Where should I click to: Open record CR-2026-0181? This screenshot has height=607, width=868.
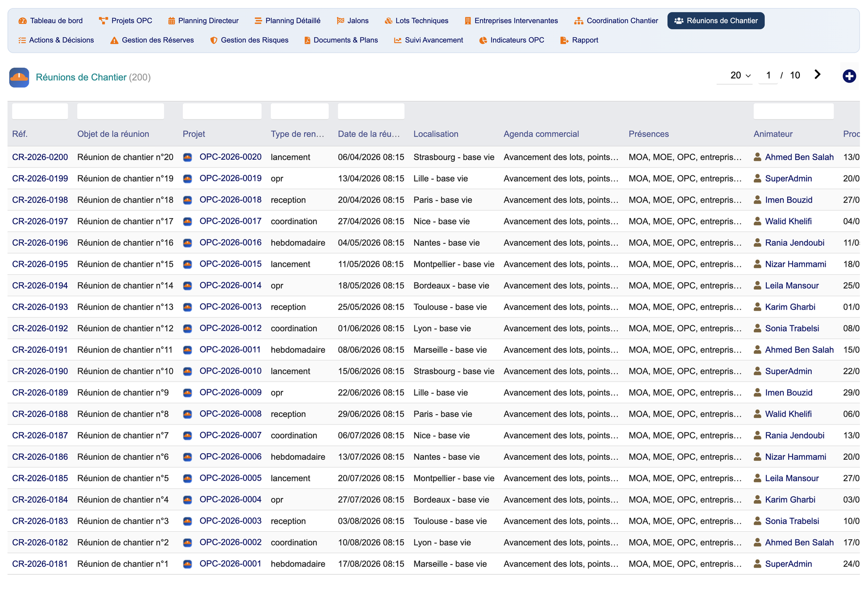pyautogui.click(x=40, y=564)
